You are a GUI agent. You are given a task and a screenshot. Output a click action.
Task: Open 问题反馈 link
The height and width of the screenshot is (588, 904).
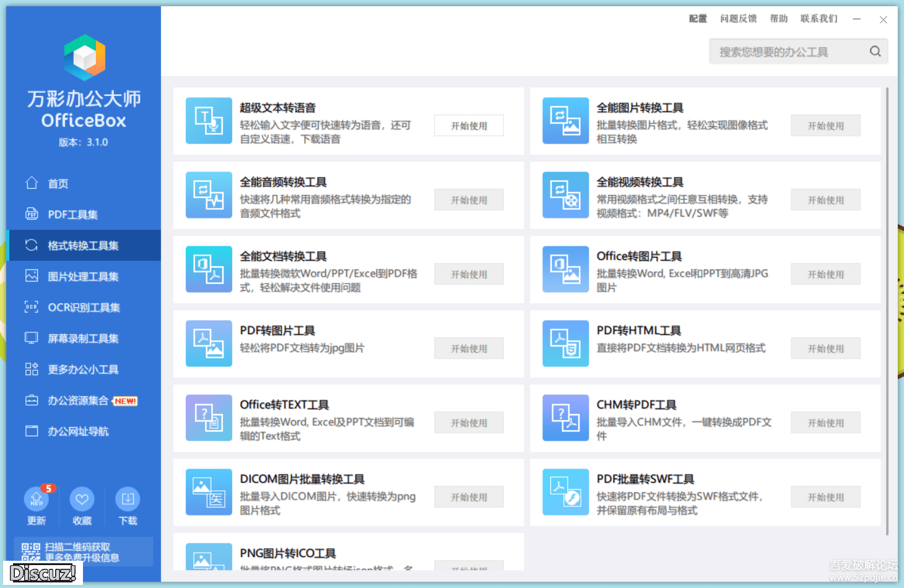738,19
